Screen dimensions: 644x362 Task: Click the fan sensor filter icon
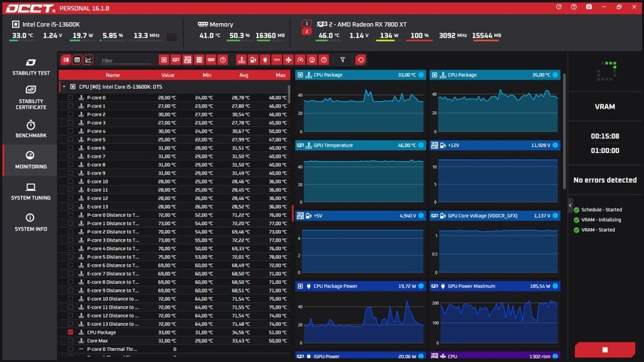289,60
